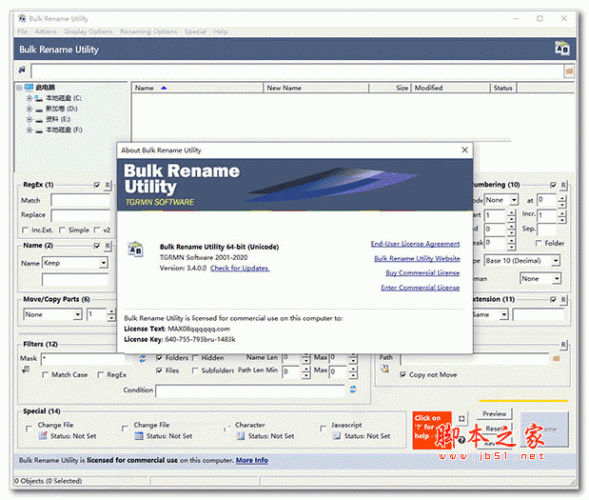589x500 pixels.
Task: Click the small icon below Mask label
Action: pos(26,370)
